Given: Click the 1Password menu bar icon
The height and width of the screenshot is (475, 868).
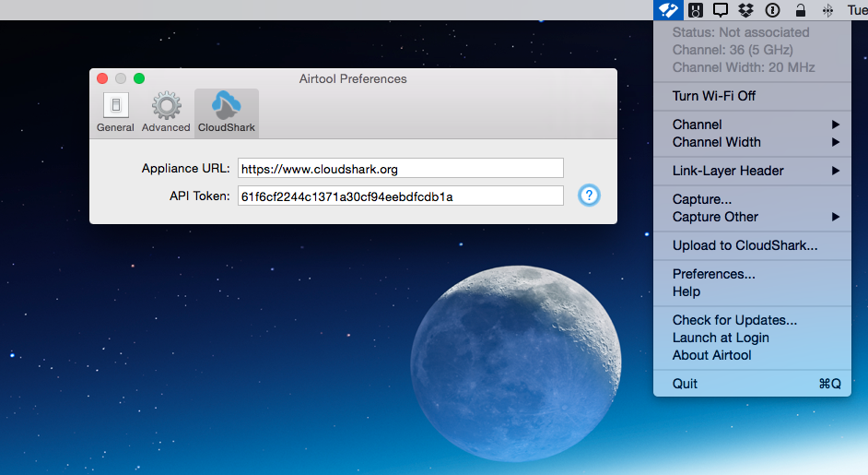Looking at the screenshot, I should point(772,10).
